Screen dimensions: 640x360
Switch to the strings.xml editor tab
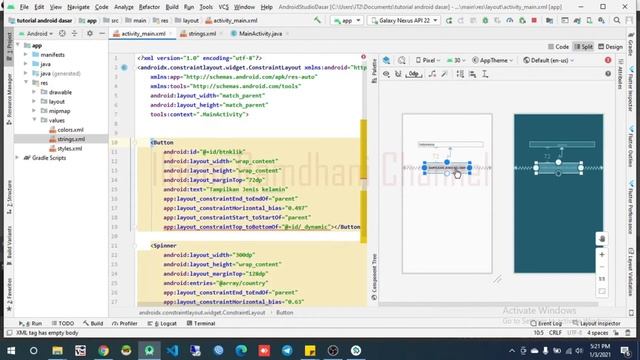[202, 34]
